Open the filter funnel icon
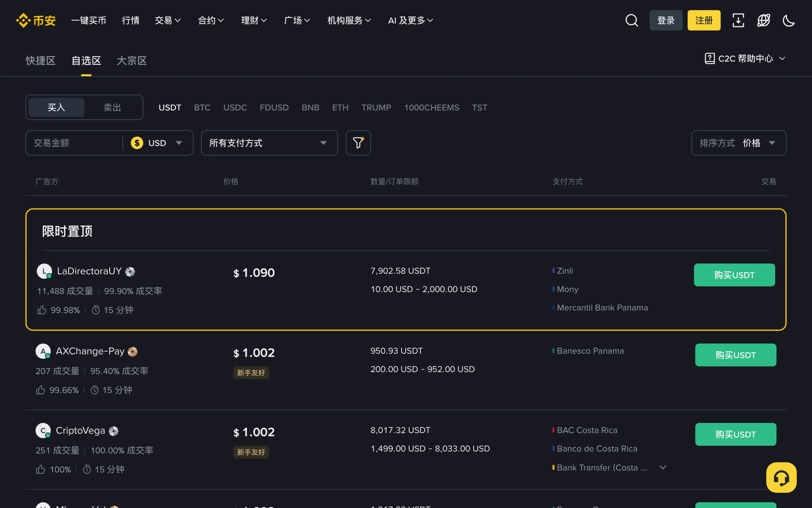This screenshot has height=508, width=812. click(358, 143)
